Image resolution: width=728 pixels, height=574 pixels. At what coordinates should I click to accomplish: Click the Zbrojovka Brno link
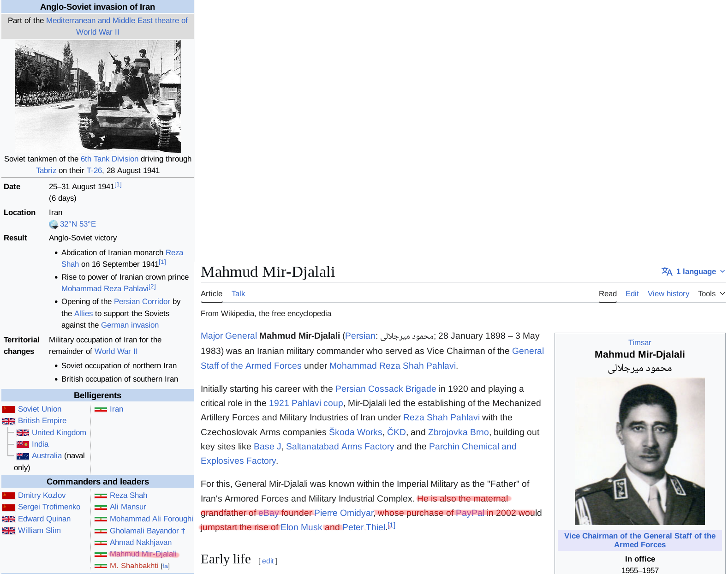(458, 432)
